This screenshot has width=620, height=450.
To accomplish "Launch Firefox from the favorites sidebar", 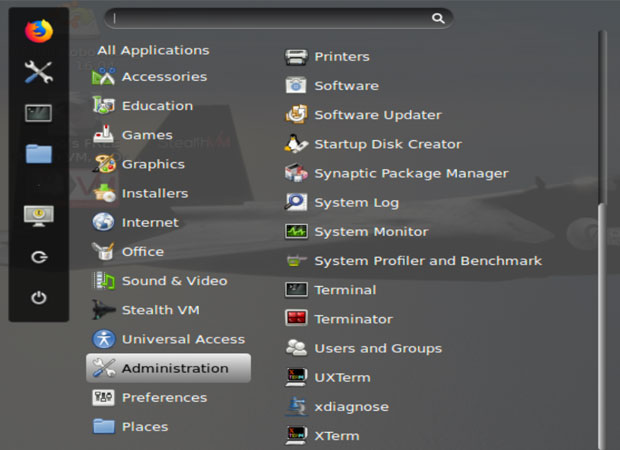I will [x=39, y=31].
